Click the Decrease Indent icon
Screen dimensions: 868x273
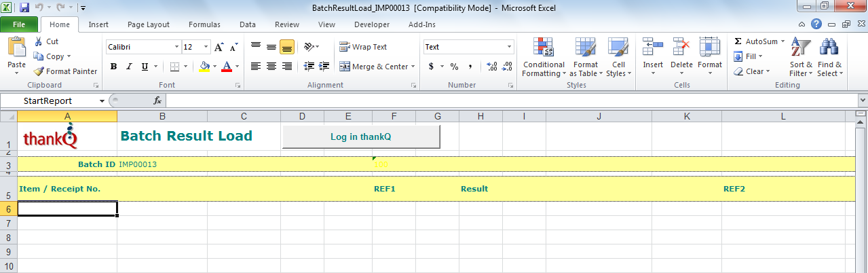pos(309,67)
